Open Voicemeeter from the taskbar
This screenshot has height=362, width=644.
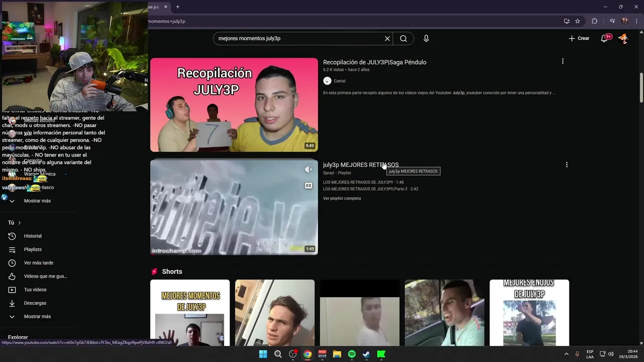tap(322, 354)
